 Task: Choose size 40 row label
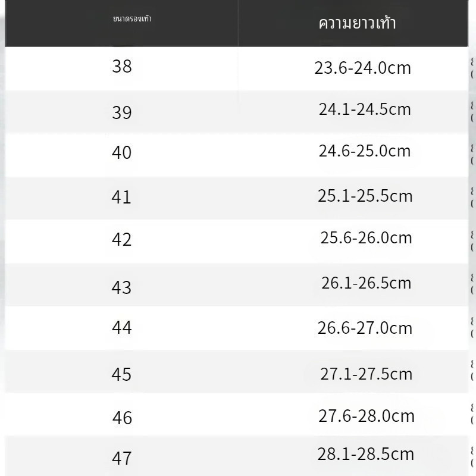[122, 153]
